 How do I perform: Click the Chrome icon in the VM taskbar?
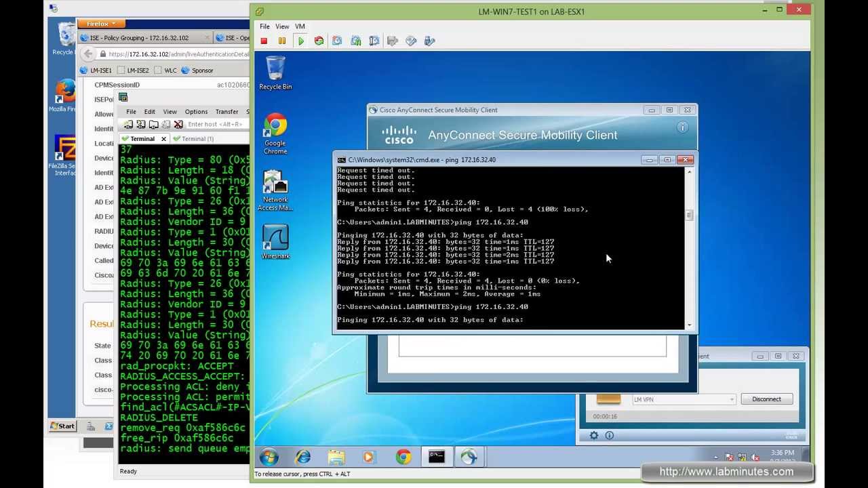point(403,457)
